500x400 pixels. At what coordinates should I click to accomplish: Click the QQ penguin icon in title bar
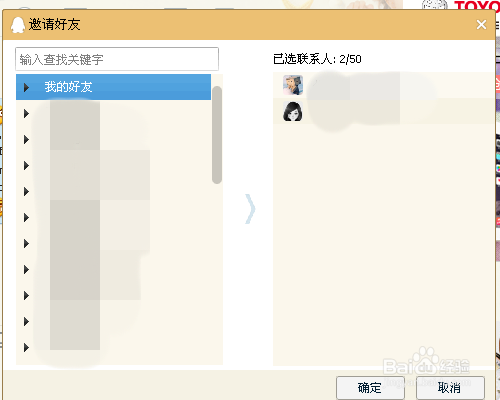coord(18,25)
